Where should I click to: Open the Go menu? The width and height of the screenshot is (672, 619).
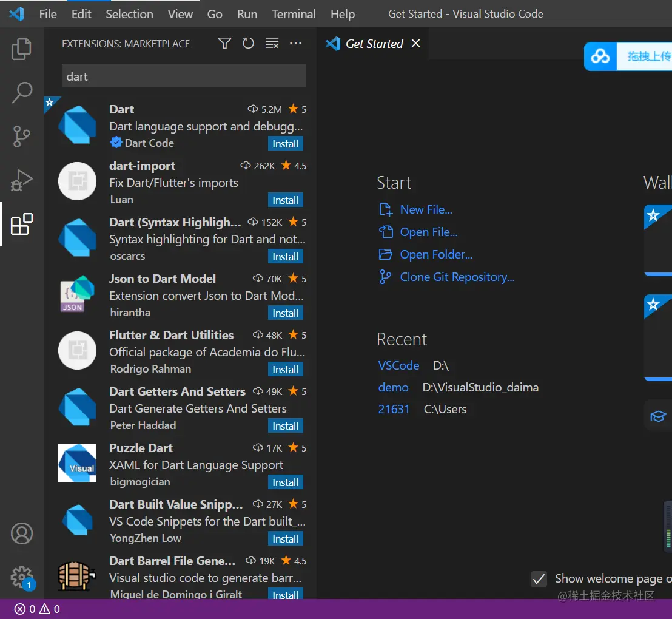(x=215, y=14)
